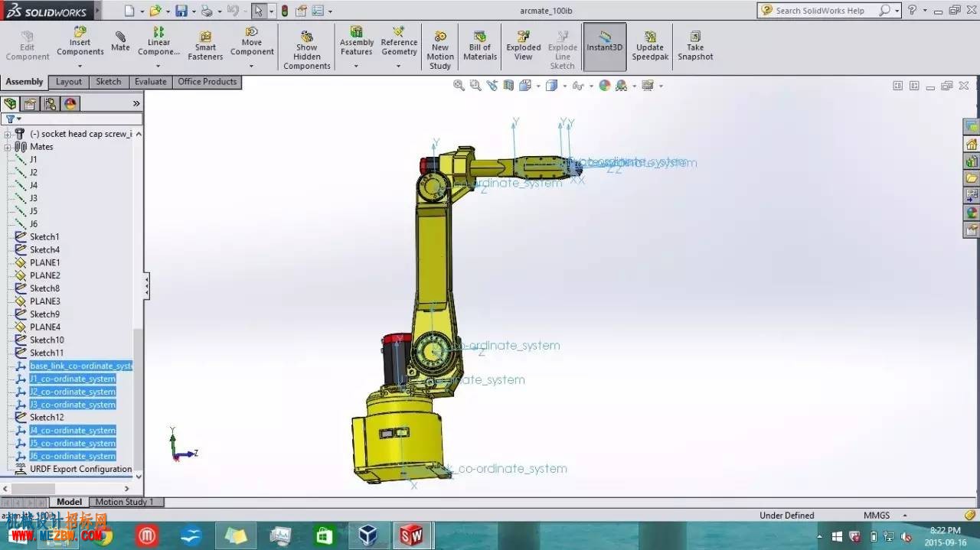
Task: Click Smart Fasteners tool
Action: tap(205, 46)
